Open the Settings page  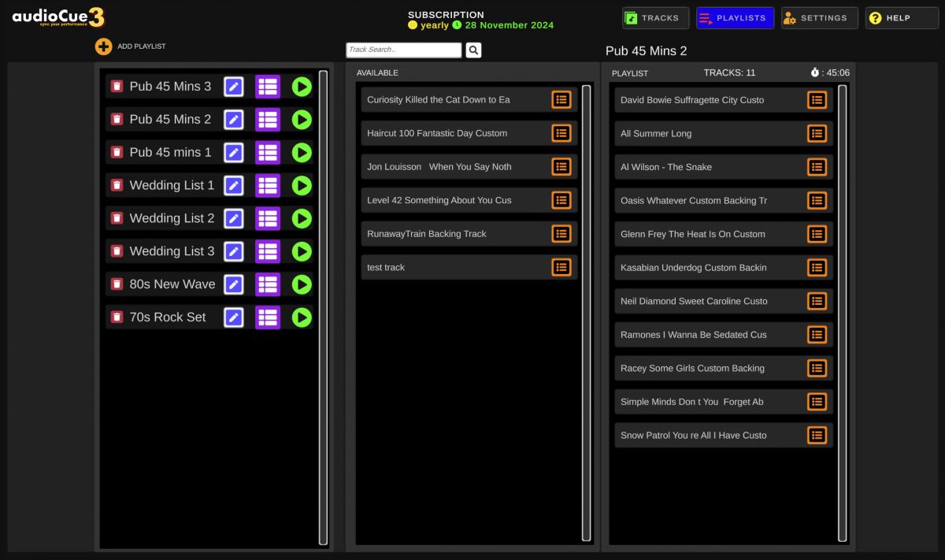pos(819,17)
